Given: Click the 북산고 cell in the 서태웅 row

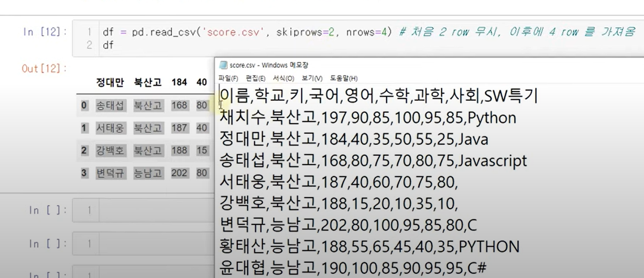Looking at the screenshot, I should point(148,127).
